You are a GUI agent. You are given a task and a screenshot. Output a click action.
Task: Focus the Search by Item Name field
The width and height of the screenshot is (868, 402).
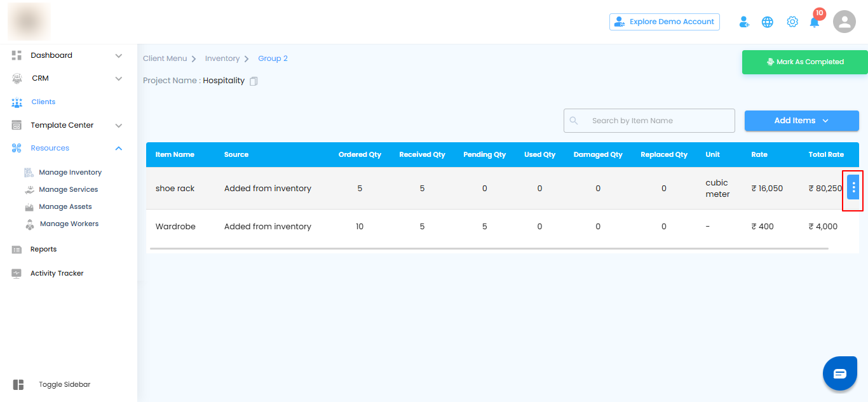coord(649,121)
